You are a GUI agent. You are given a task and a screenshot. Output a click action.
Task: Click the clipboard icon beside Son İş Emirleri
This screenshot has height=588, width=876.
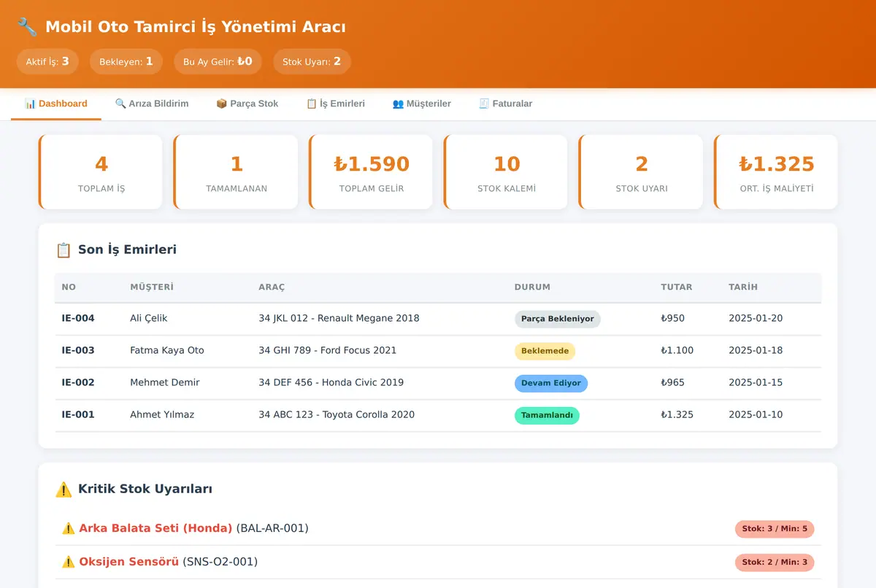tap(64, 249)
